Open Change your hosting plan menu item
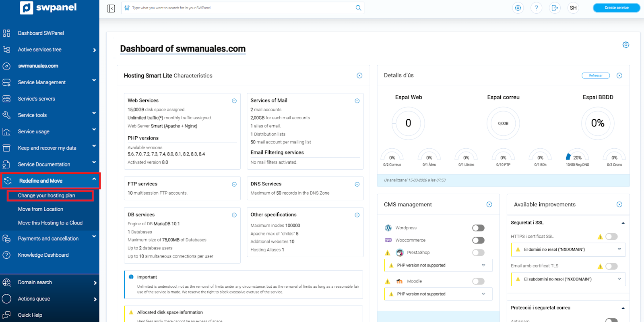The height and width of the screenshot is (322, 644). pos(47,195)
